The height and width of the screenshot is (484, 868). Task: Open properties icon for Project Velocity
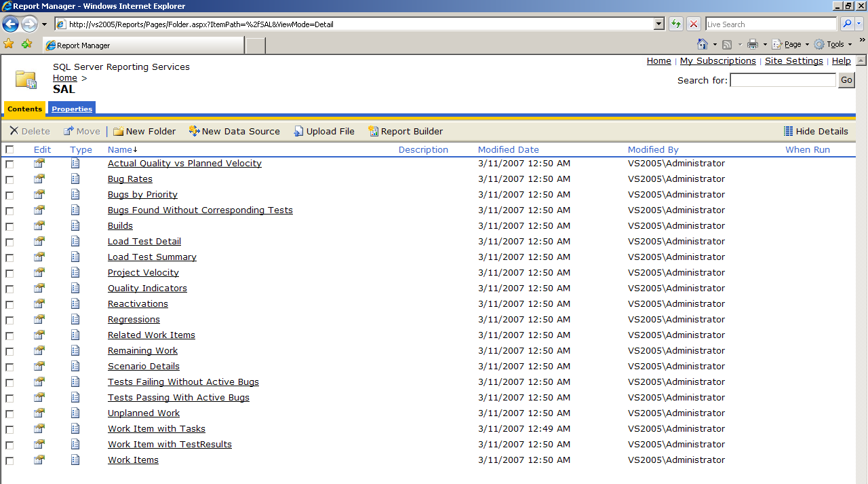coord(39,272)
